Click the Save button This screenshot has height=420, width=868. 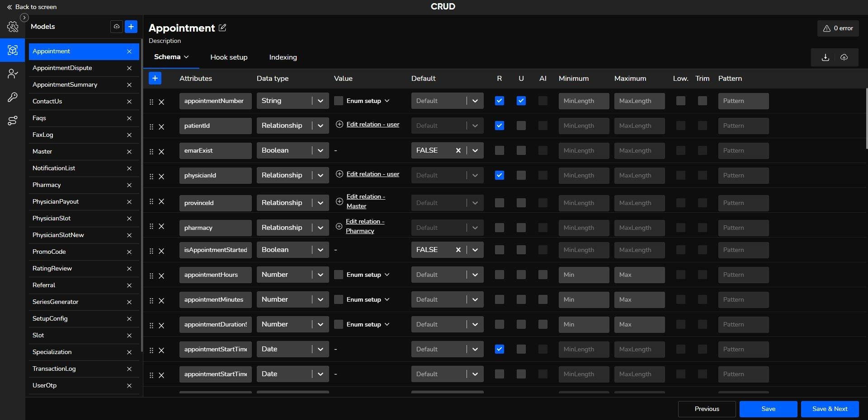[x=768, y=409]
